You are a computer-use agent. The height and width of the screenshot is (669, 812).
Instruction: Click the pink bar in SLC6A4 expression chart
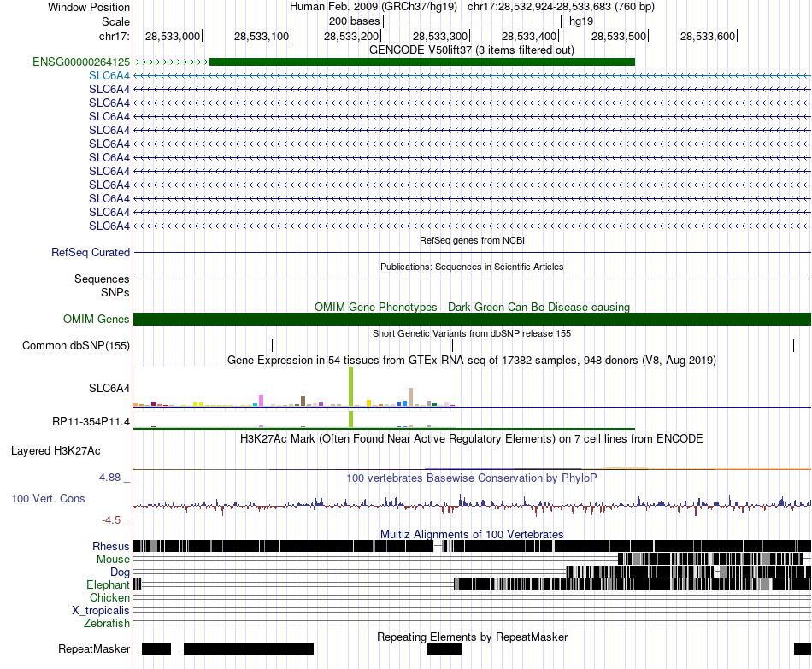click(261, 400)
